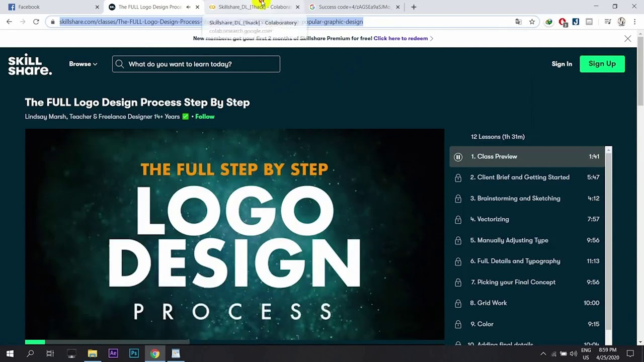The width and height of the screenshot is (644, 362).
Task: Open the Skillshare logo home link
Action: pos(30,64)
